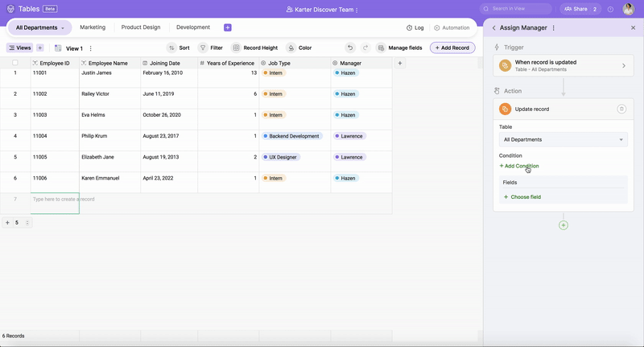Click UX Designer job type tag
The height and width of the screenshot is (347, 644).
point(281,157)
